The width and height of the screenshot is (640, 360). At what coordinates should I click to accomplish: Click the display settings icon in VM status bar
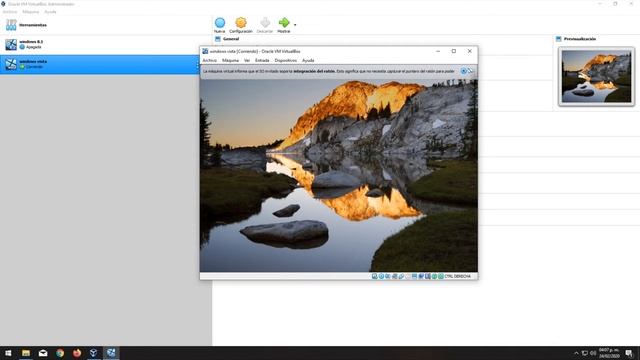tap(414, 276)
